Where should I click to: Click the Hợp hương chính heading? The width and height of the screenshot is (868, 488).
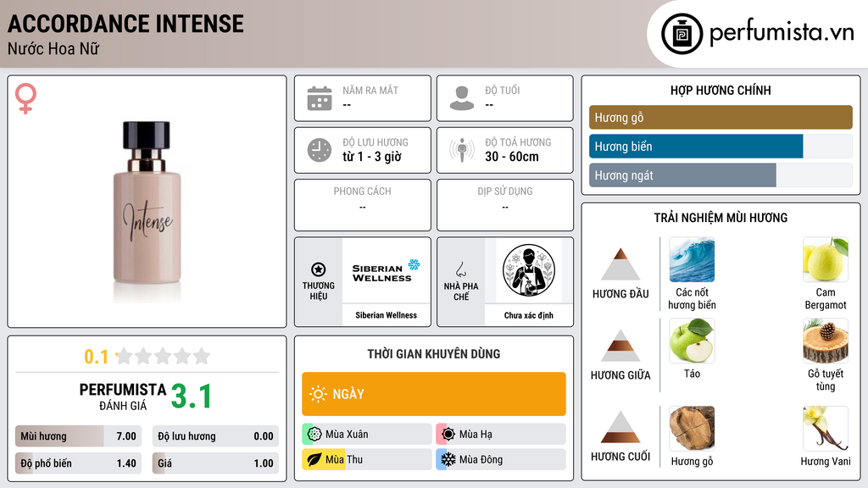point(721,90)
